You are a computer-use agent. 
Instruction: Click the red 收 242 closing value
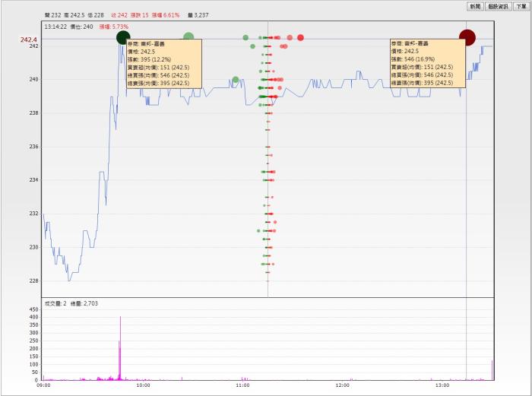(119, 15)
